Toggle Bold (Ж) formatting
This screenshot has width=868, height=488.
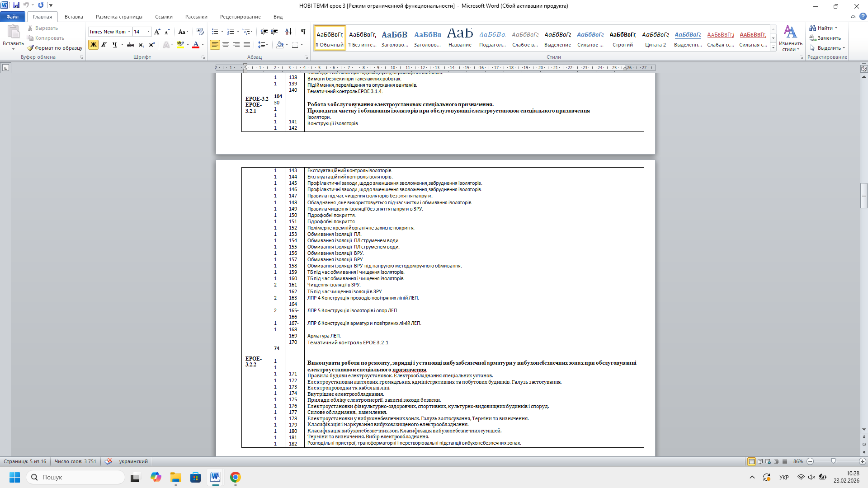[x=94, y=45]
